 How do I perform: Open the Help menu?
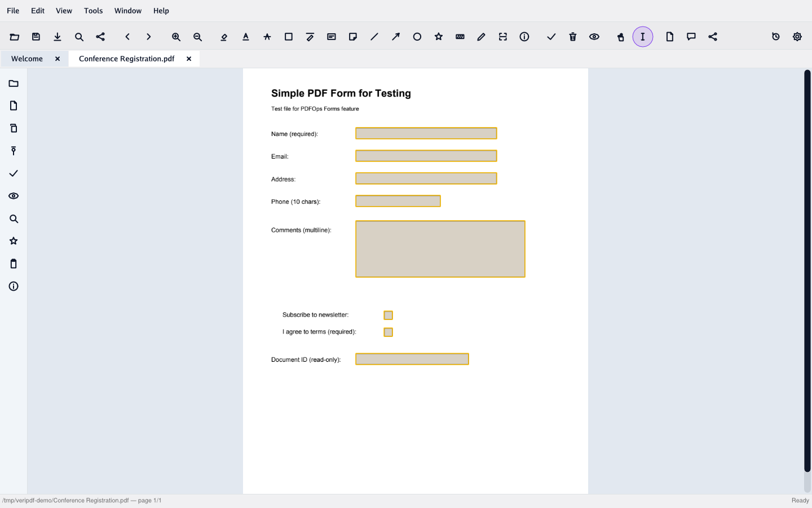[x=161, y=11]
